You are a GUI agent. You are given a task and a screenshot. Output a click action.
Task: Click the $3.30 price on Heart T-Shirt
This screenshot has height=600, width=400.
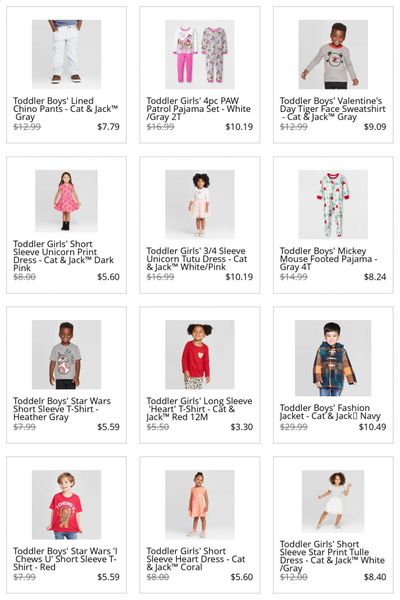coord(242,427)
